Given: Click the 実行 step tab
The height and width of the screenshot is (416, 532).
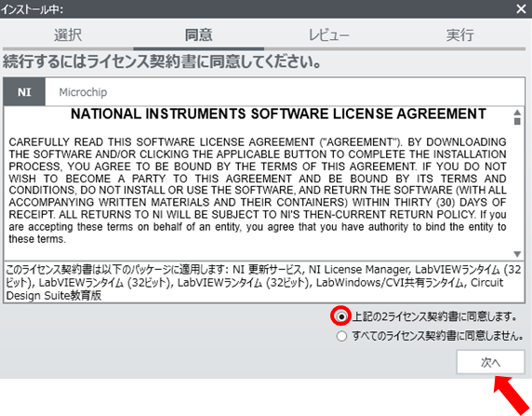Looking at the screenshot, I should click(459, 35).
